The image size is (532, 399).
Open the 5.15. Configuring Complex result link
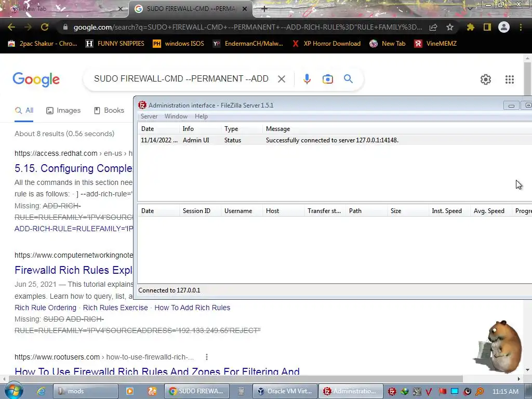pos(74,168)
